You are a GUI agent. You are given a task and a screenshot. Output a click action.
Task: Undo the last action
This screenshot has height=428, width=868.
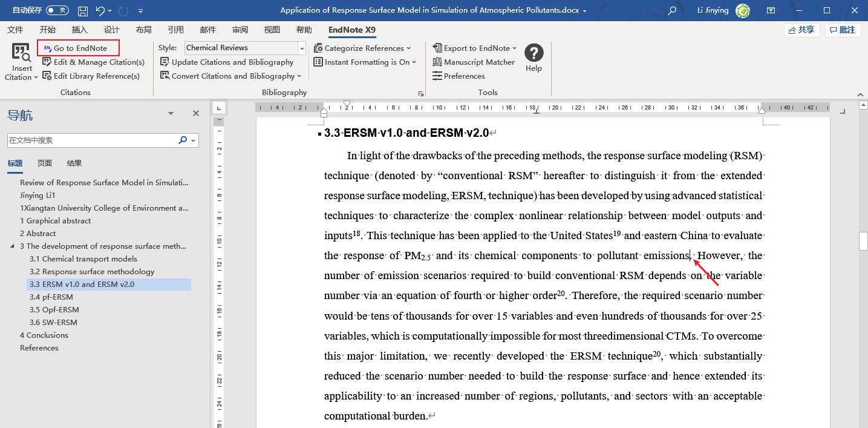[100, 10]
